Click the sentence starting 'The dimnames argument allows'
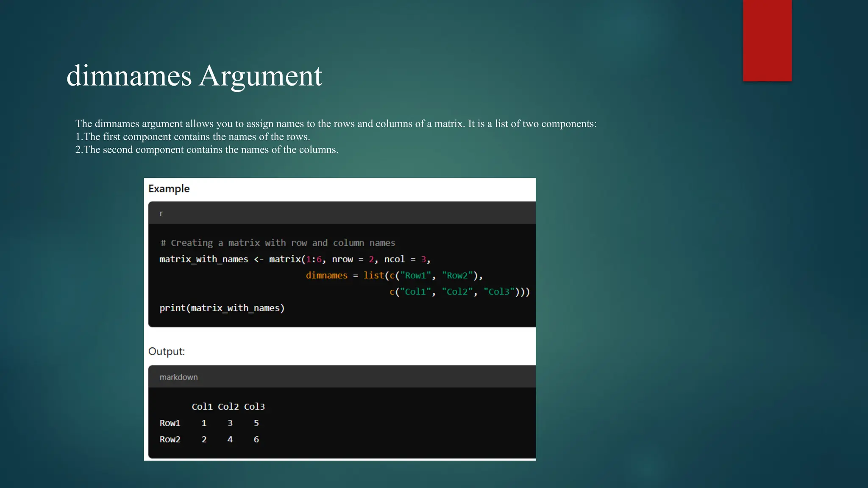The image size is (868, 488). tap(336, 124)
